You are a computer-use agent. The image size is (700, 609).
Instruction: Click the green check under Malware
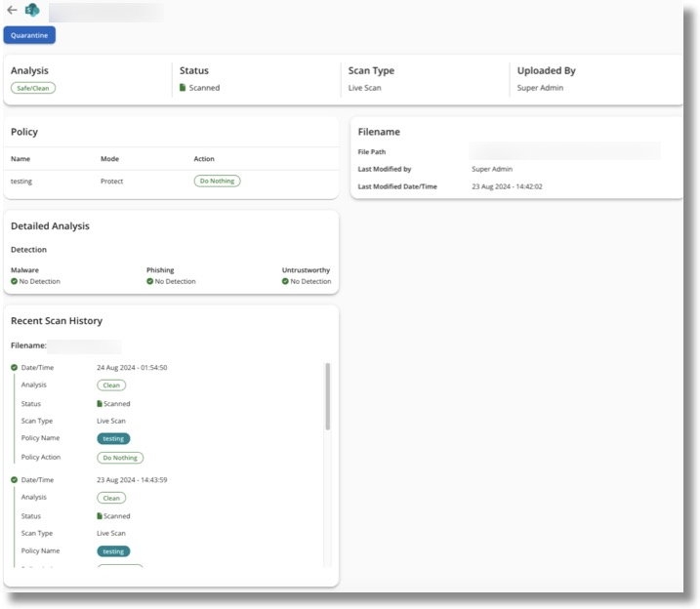pyautogui.click(x=15, y=281)
